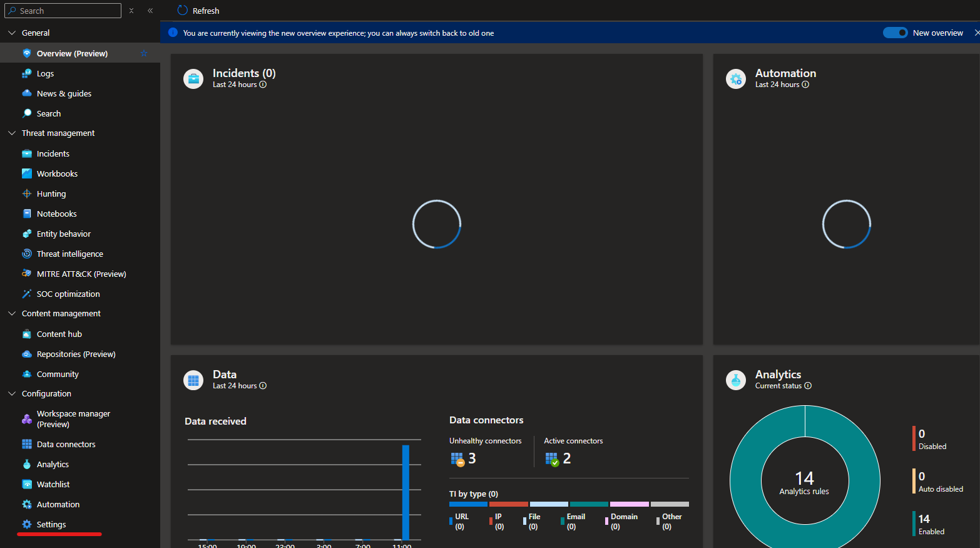
Task: Click the Refresh button
Action: [198, 10]
